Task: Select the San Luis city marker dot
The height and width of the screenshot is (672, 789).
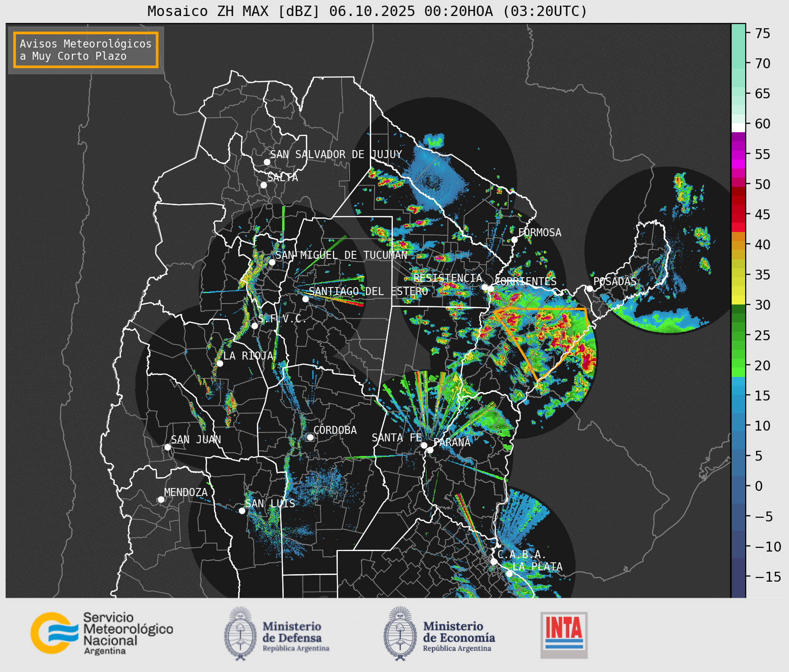Action: point(242,511)
